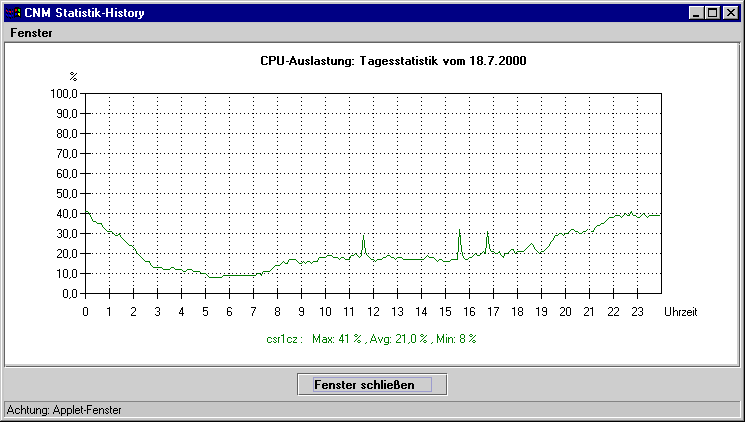Click the '40,0' y-axis label
The width and height of the screenshot is (745, 422).
pyautogui.click(x=67, y=214)
